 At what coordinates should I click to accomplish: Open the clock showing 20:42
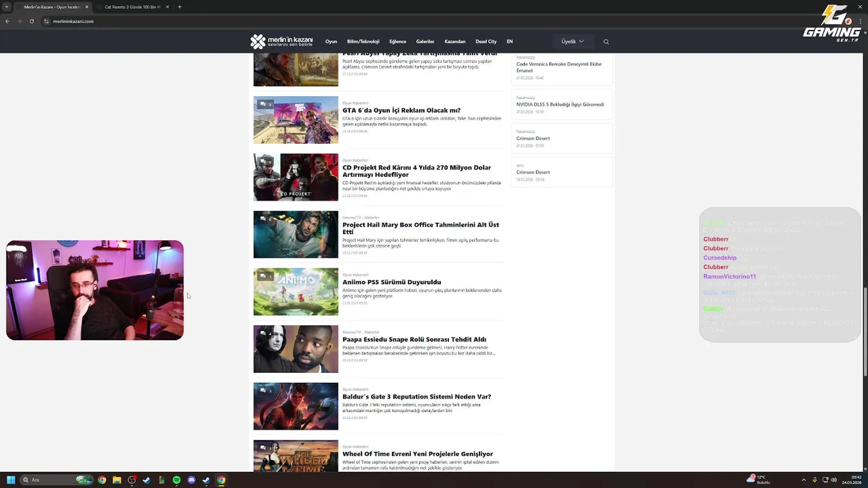point(852,480)
